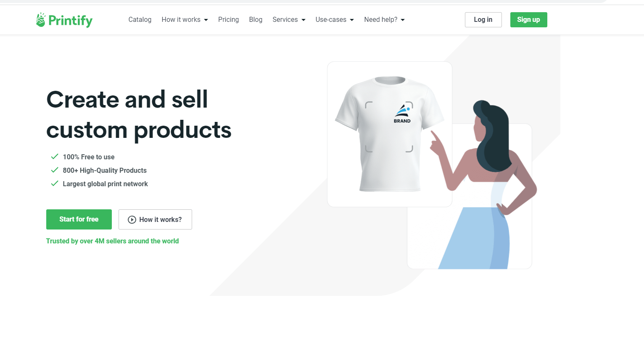This screenshot has width=644, height=343.
Task: Click the BRAND logo on the t-shirt
Action: tap(402, 113)
